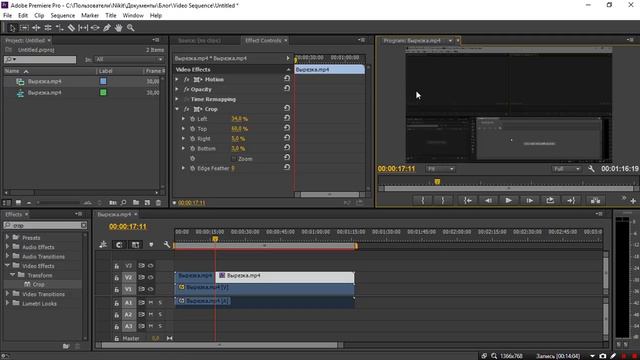Expand the Time Remapping properties
640x360 pixels.
tap(177, 99)
